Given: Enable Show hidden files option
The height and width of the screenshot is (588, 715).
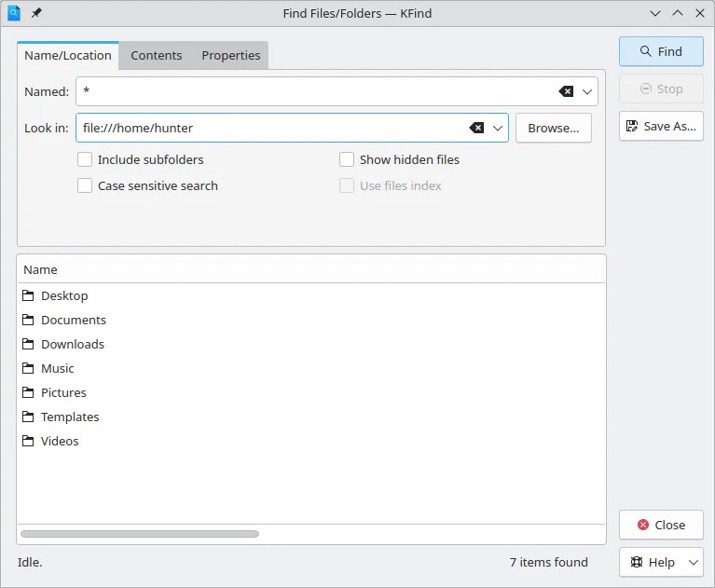Looking at the screenshot, I should click(347, 159).
